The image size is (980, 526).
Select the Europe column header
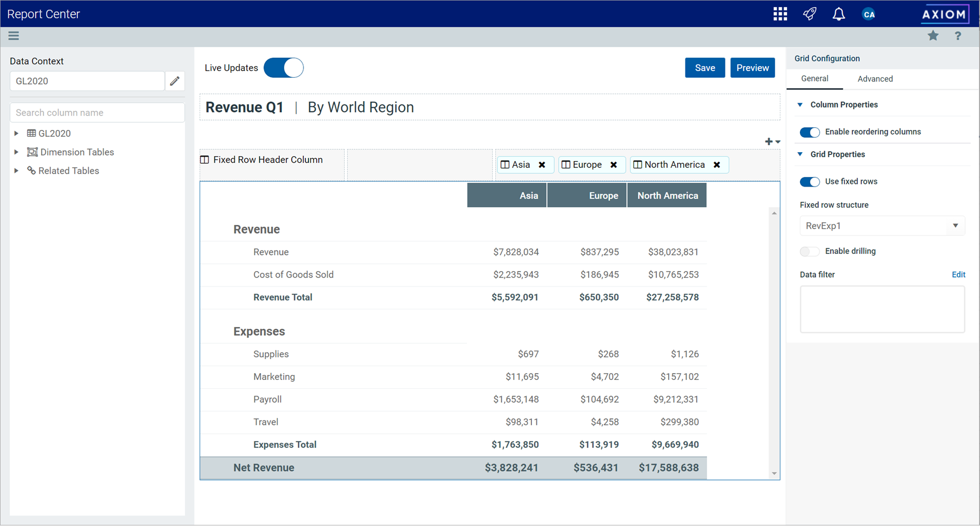pyautogui.click(x=587, y=196)
